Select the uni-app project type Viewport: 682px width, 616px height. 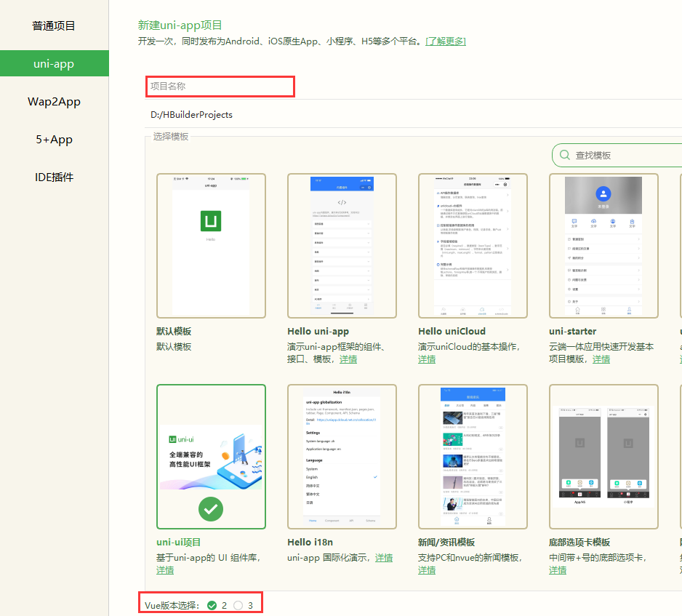coord(54,63)
